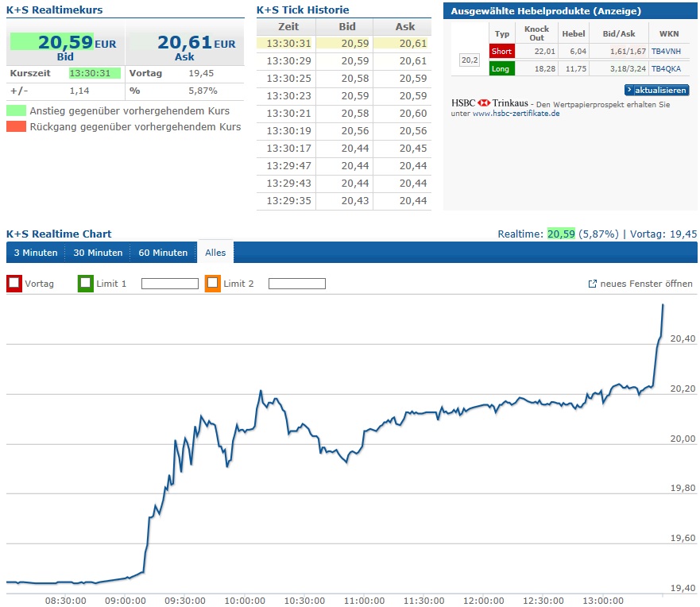Click the Kurszeit value 13:30:31
This screenshot has width=700, height=607.
pos(90,73)
